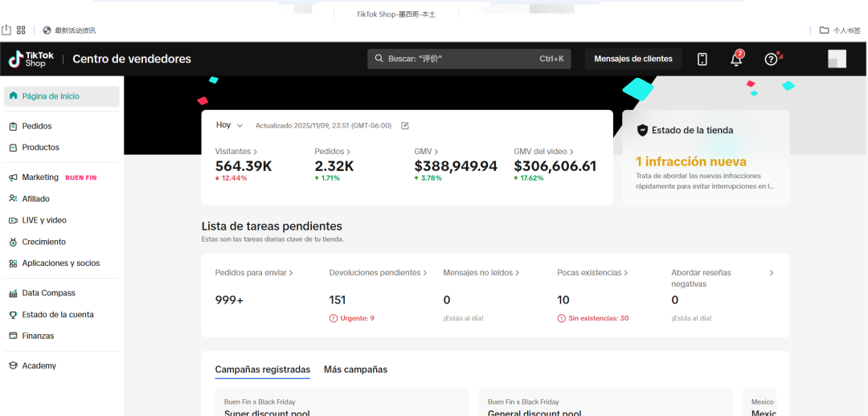Click the Sin existencias: 30 warning
Image resolution: width=868 pixels, height=416 pixels.
(593, 318)
